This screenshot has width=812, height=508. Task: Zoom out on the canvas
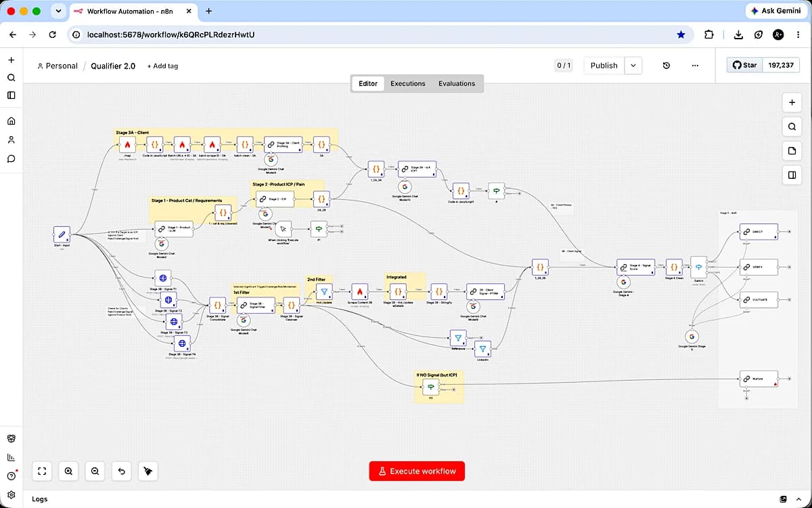tap(95, 471)
